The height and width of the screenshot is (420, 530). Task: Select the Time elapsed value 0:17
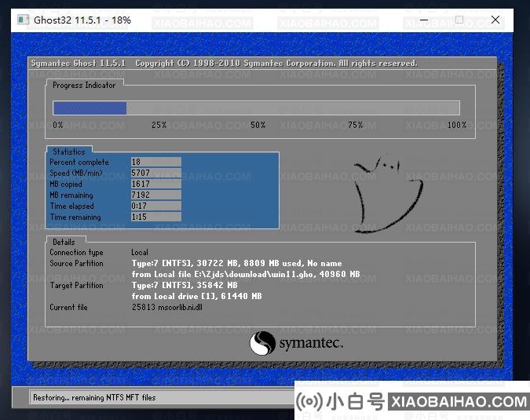click(x=155, y=206)
